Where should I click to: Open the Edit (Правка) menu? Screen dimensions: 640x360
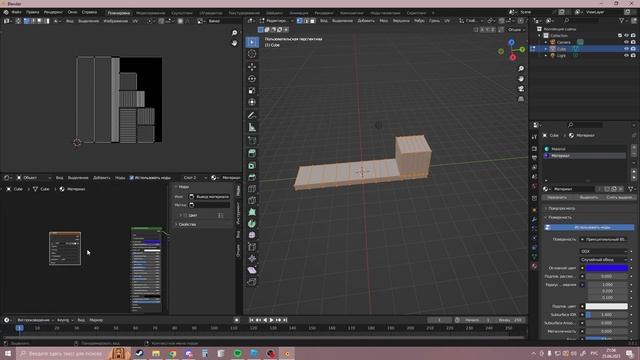[x=33, y=12]
